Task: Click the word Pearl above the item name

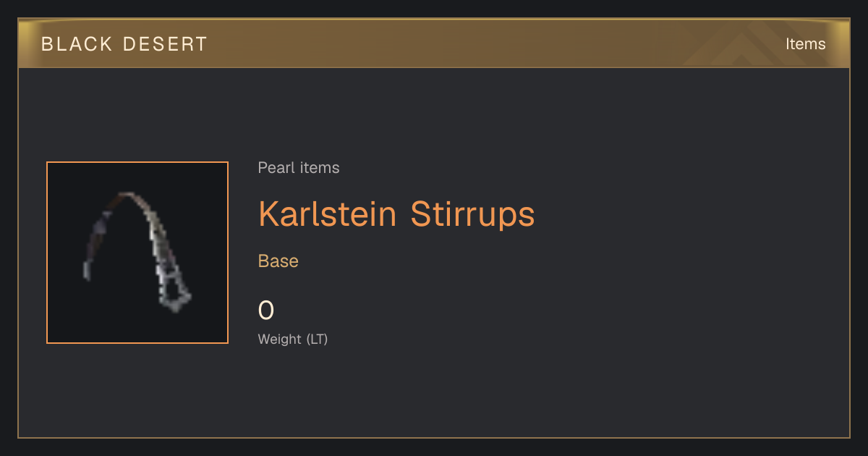Action: click(x=273, y=168)
